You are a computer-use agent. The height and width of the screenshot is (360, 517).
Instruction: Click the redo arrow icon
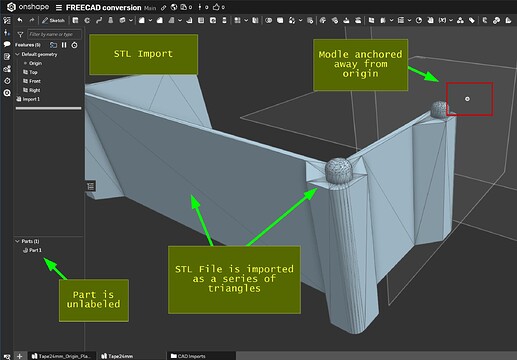click(x=32, y=20)
